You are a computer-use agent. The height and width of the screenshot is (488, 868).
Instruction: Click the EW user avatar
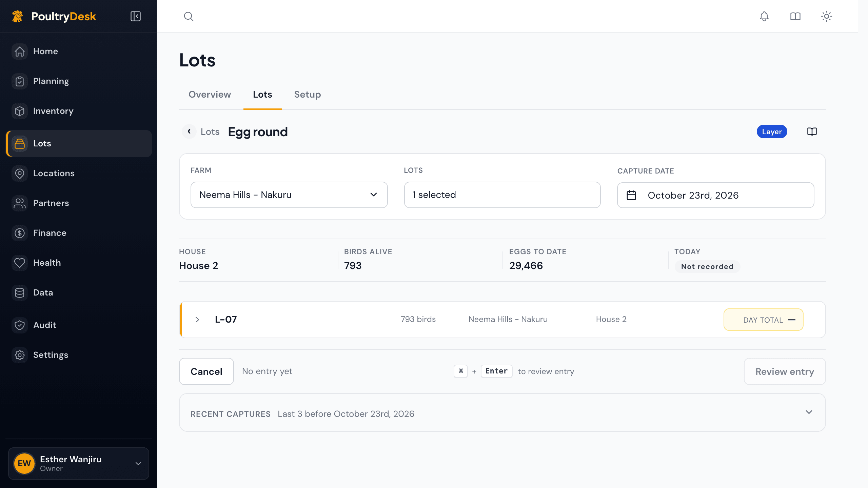point(24,464)
